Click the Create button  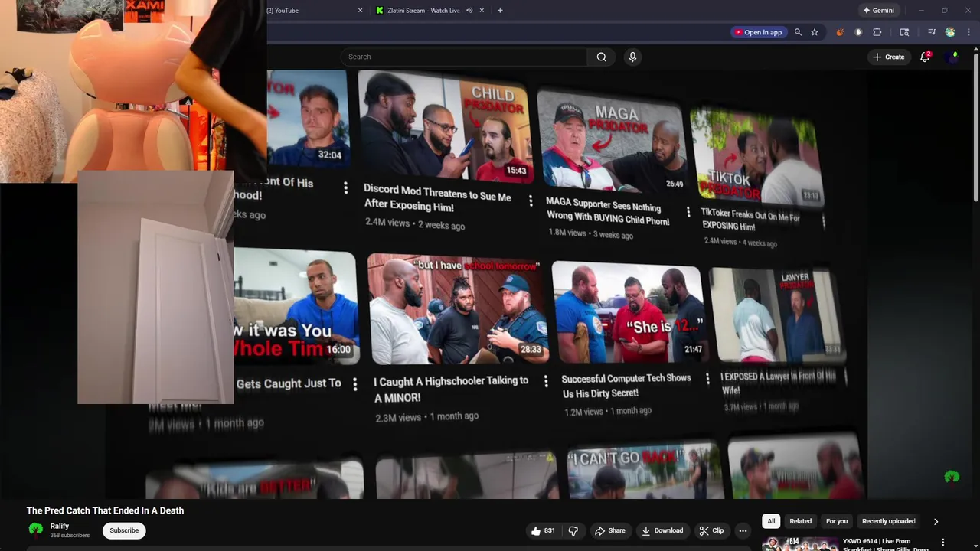[x=888, y=57]
